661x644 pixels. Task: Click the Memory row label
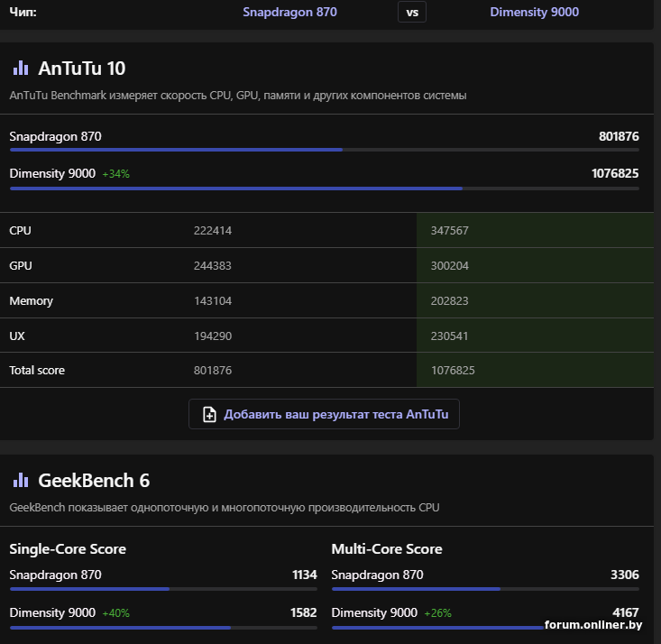pyautogui.click(x=32, y=300)
